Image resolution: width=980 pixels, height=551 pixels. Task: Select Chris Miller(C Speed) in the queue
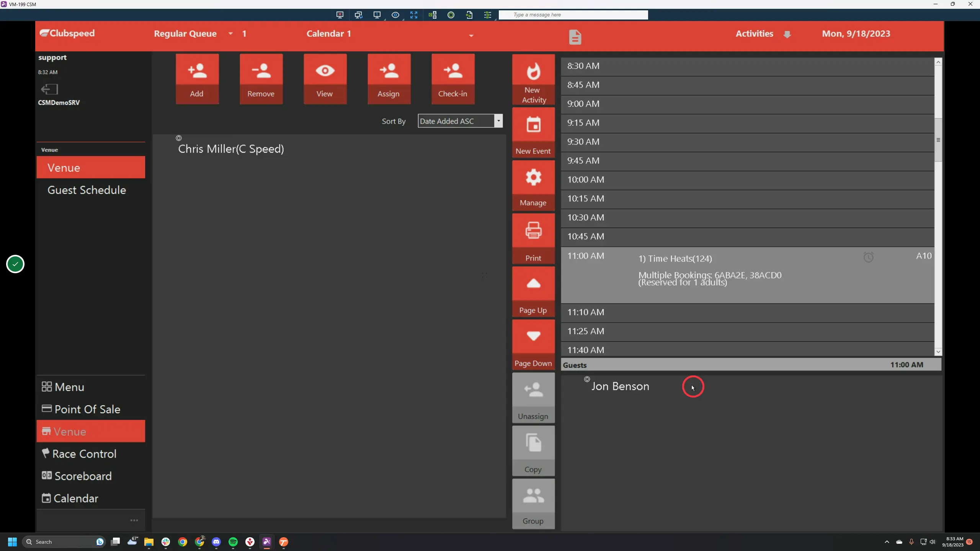pos(231,148)
